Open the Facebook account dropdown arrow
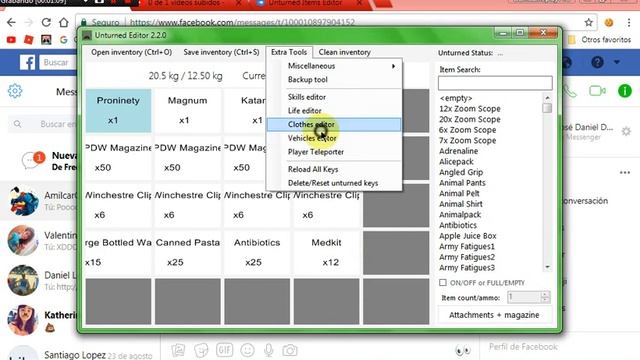Image resolution: width=640 pixels, height=360 pixels. (x=617, y=62)
